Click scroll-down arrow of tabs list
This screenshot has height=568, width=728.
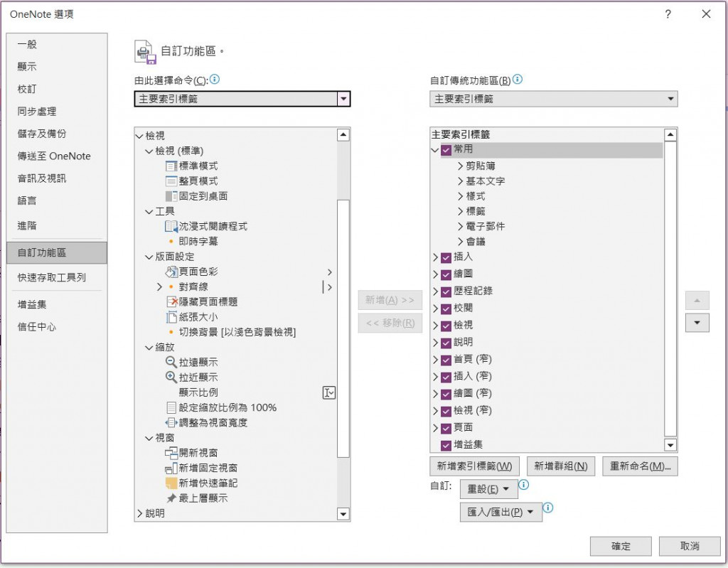[x=670, y=446]
